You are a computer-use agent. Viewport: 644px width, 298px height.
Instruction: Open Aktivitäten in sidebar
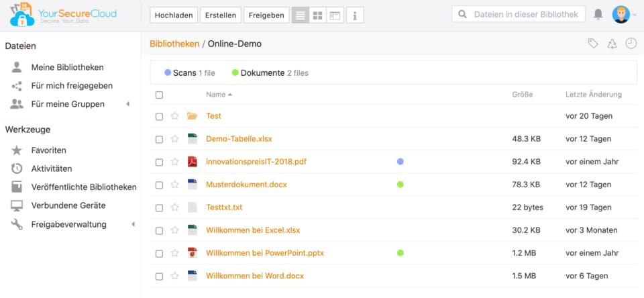pyautogui.click(x=52, y=168)
